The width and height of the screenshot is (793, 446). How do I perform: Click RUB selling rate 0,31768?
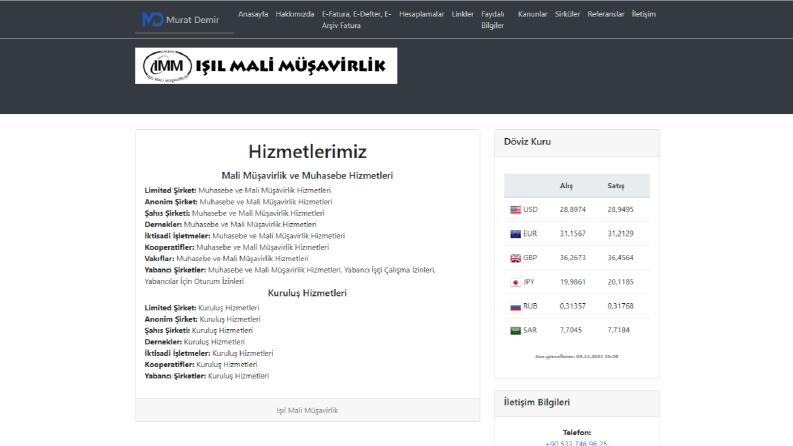click(x=621, y=306)
